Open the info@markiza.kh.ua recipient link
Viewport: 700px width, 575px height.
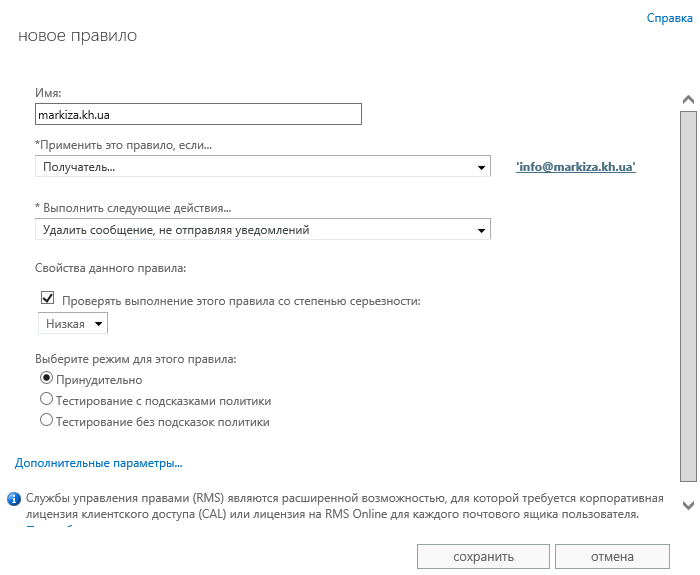point(576,167)
